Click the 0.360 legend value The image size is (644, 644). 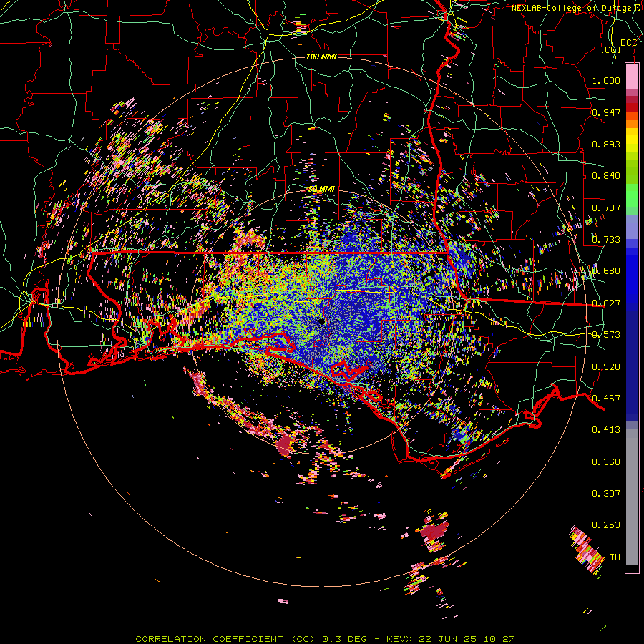606,462
